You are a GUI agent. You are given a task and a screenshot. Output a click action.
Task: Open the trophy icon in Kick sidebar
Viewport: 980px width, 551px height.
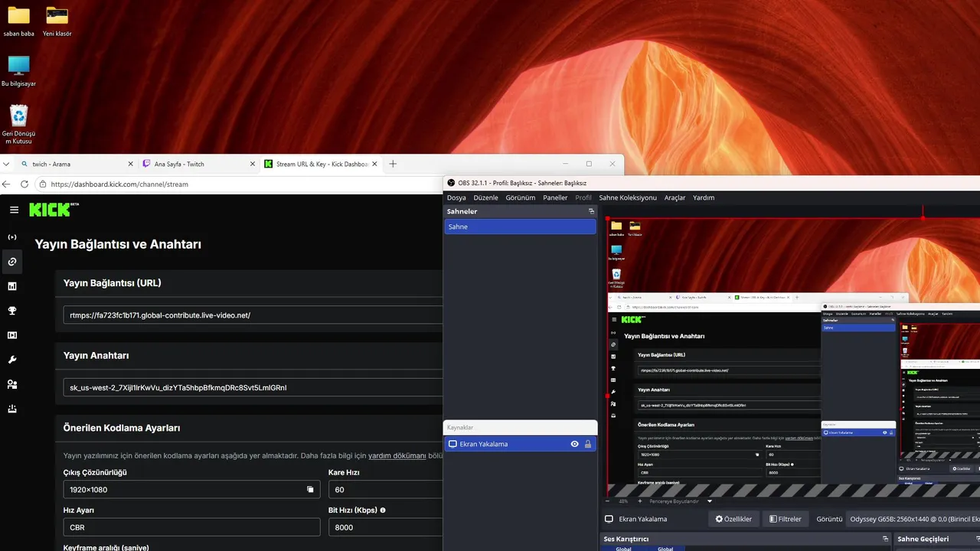click(x=12, y=311)
